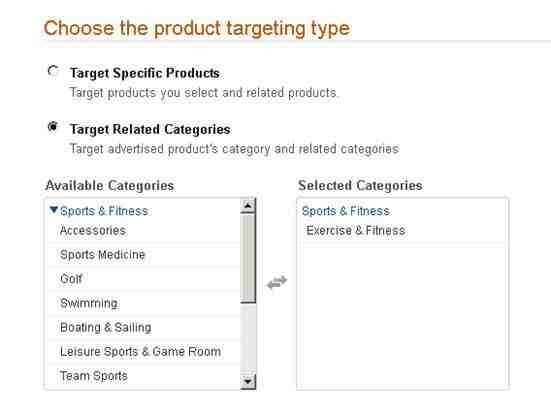Click the scrollbar up arrow in Available Categories
Image resolution: width=551 pixels, height=411 pixels.
click(248, 206)
